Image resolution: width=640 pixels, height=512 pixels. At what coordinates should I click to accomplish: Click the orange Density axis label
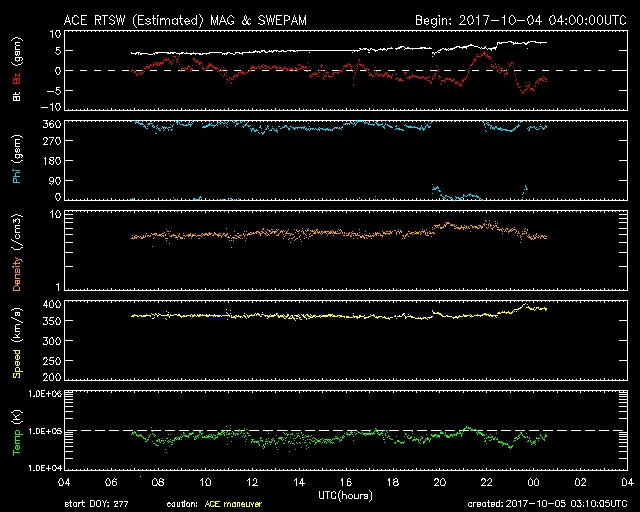click(x=18, y=251)
